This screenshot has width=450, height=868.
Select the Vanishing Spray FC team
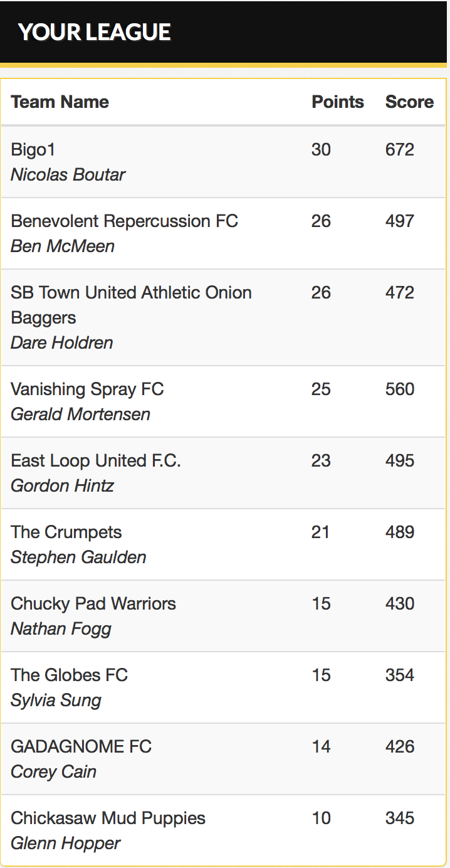(87, 389)
